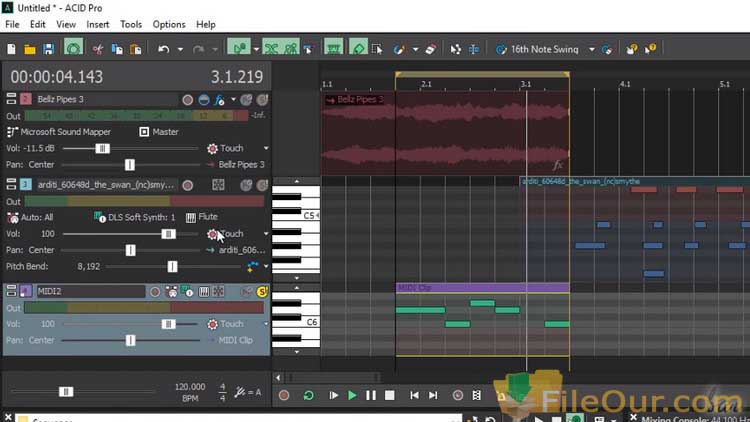This screenshot has height=422, width=750.
Task: Open the paint tool options dropdown arrow
Action: 415,49
